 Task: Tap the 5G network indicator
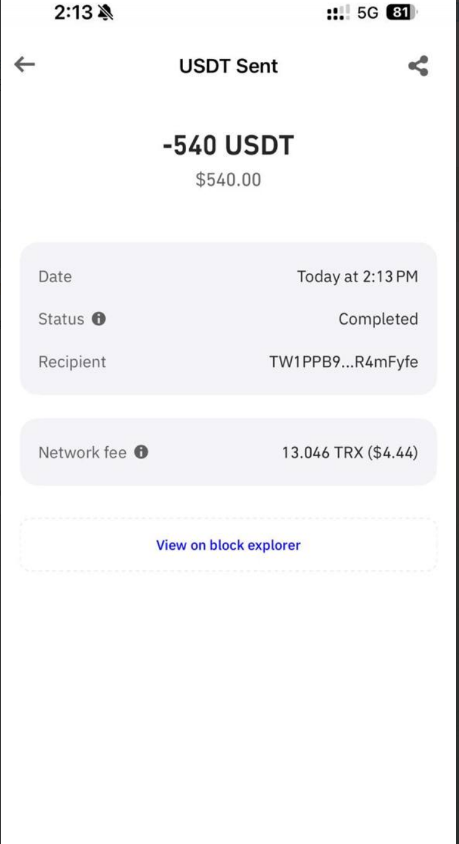368,13
